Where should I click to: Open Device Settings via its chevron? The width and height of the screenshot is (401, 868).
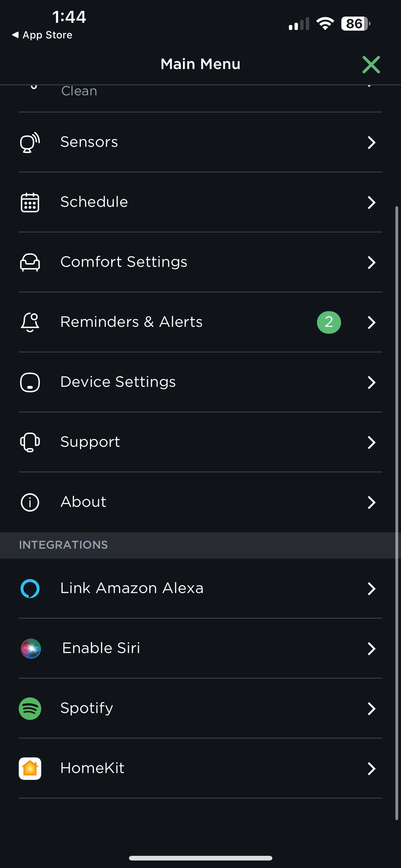(x=372, y=382)
